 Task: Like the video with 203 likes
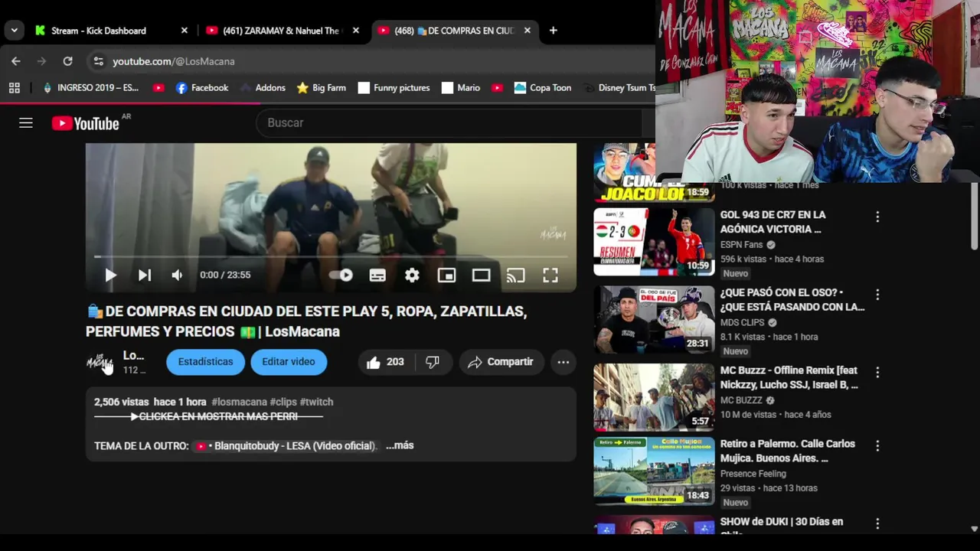click(385, 362)
